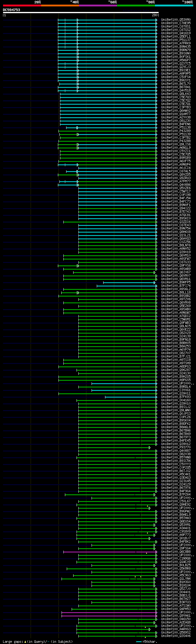Click hit label UniRef100_C5XL67
Viewport: 196px width, 644px height.
(176, 501)
